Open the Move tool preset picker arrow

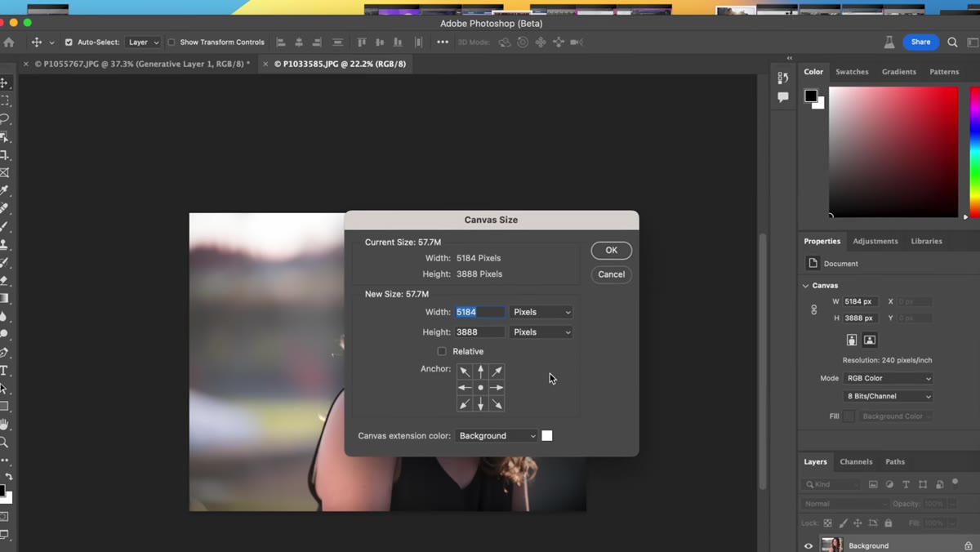click(51, 42)
